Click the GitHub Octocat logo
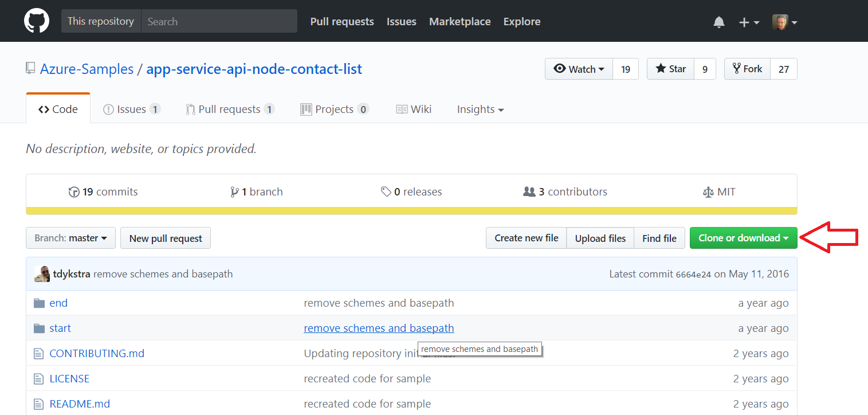This screenshot has height=415, width=868. (x=37, y=21)
